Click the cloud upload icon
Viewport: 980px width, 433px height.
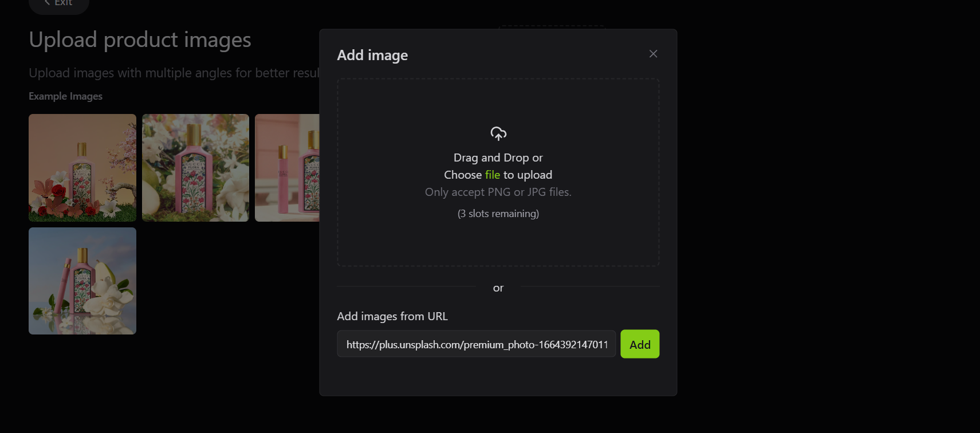[x=498, y=133]
